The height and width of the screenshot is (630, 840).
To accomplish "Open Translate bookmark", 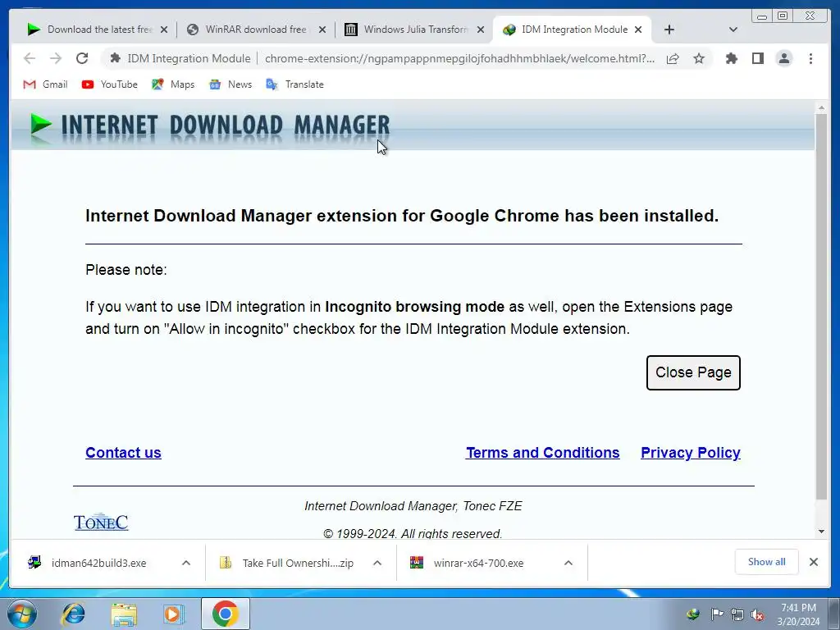I will point(294,84).
